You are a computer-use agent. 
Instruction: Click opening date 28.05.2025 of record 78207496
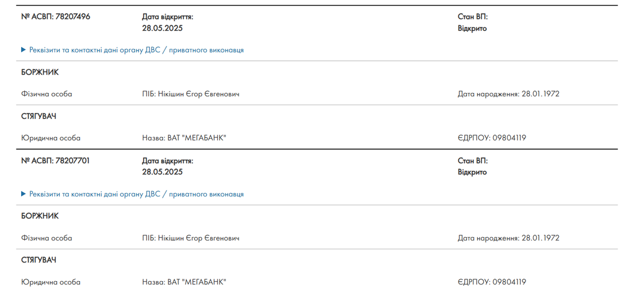point(162,28)
